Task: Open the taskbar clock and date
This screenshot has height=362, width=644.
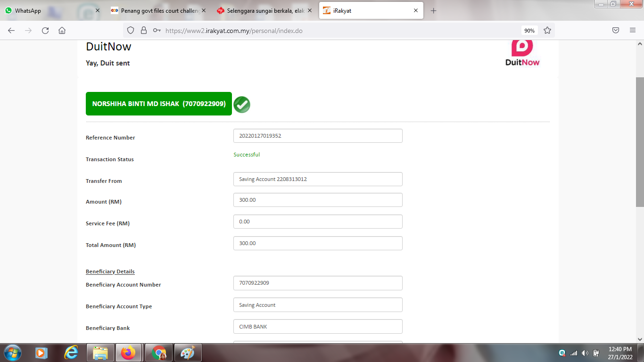Action: 620,353
